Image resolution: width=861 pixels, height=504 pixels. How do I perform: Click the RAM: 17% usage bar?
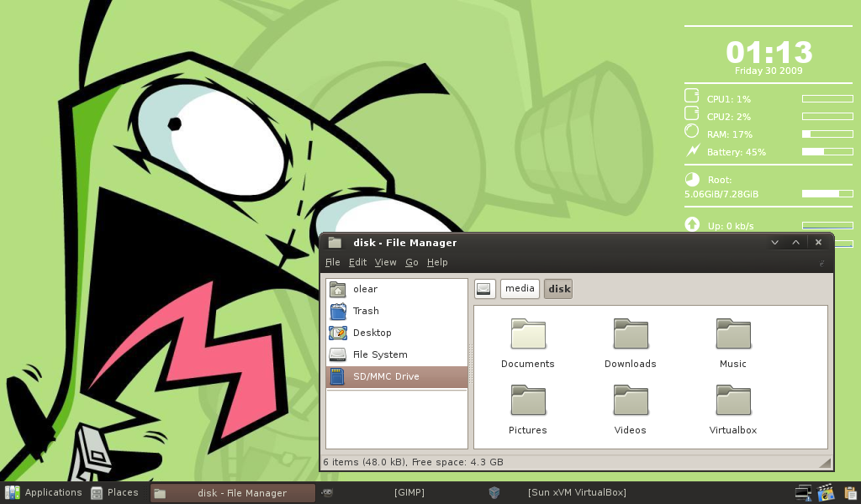(827, 134)
